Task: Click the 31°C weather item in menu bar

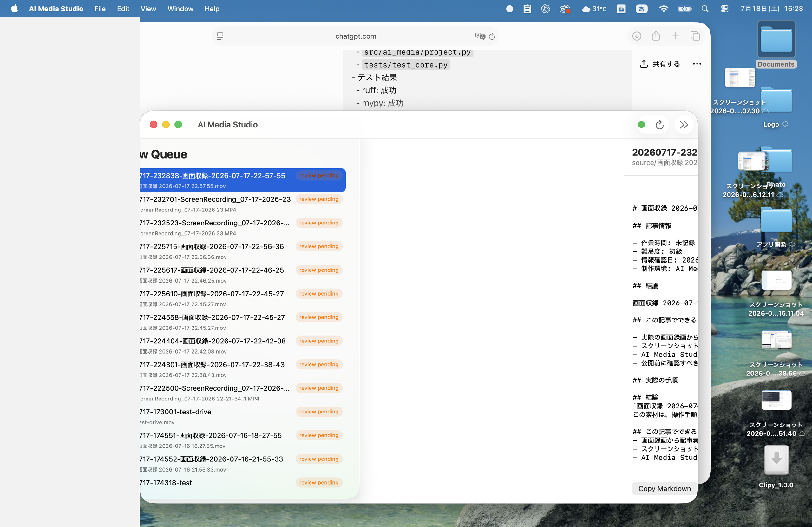Action: tap(594, 9)
